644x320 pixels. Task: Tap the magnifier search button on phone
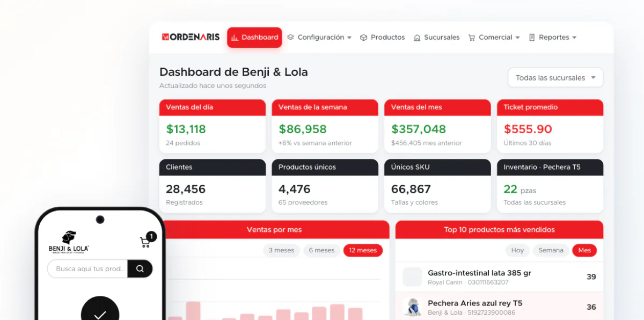click(x=140, y=268)
